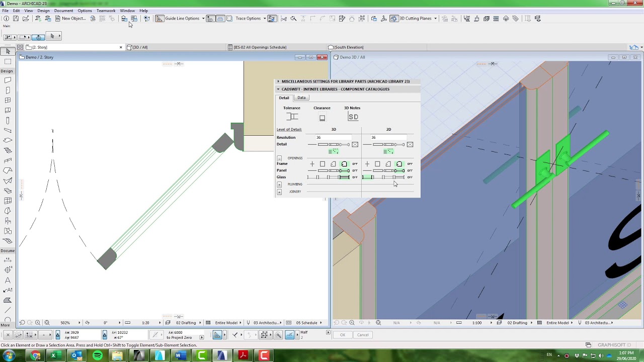Open the Guide Line Options dropdown arrow
Screen dimensions: 644x362
pos(203,19)
